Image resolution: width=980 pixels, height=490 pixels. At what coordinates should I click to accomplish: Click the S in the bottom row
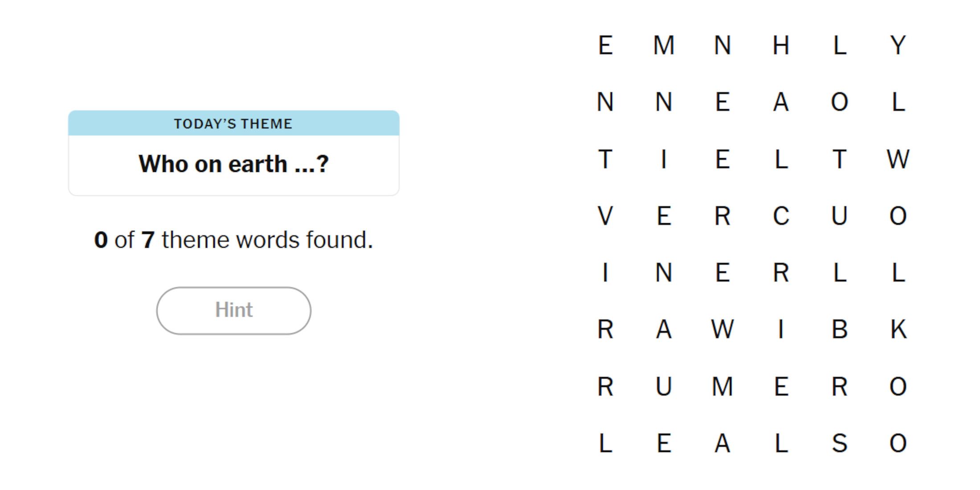click(x=840, y=443)
